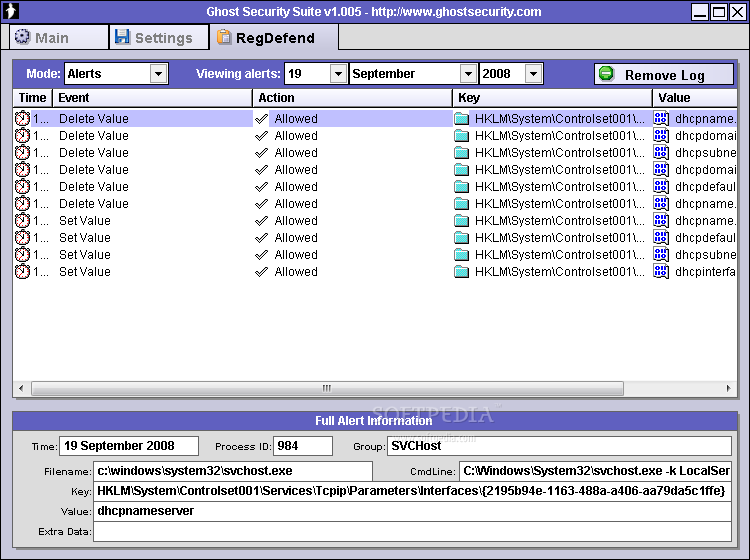Sort by the Key column header
Image resolution: width=750 pixels, height=560 pixels.
click(x=552, y=98)
